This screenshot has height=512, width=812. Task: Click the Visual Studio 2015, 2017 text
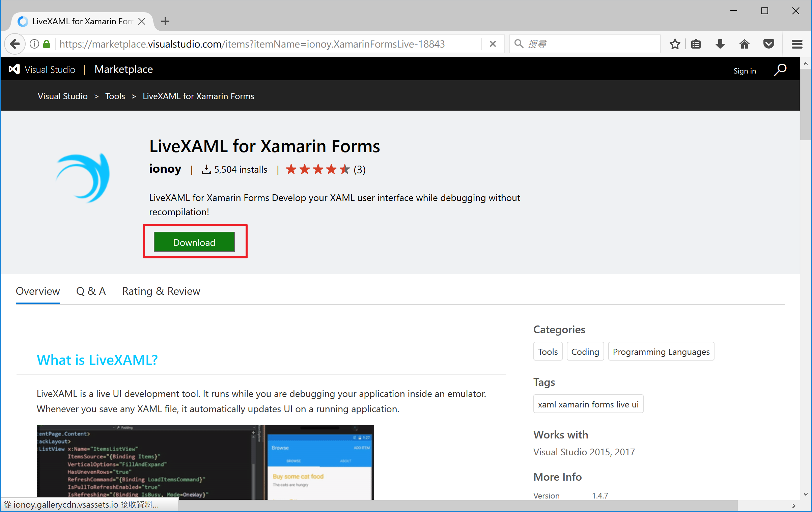[x=584, y=452]
